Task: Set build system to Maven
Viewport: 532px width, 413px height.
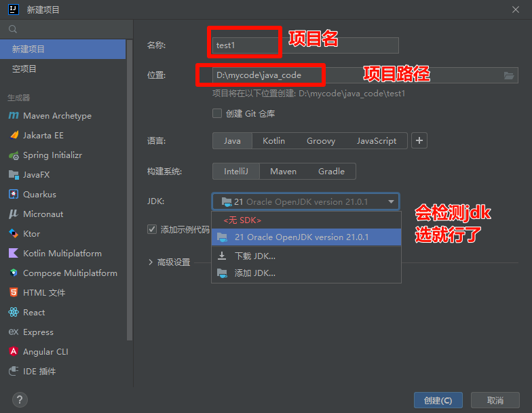Action: (x=284, y=171)
